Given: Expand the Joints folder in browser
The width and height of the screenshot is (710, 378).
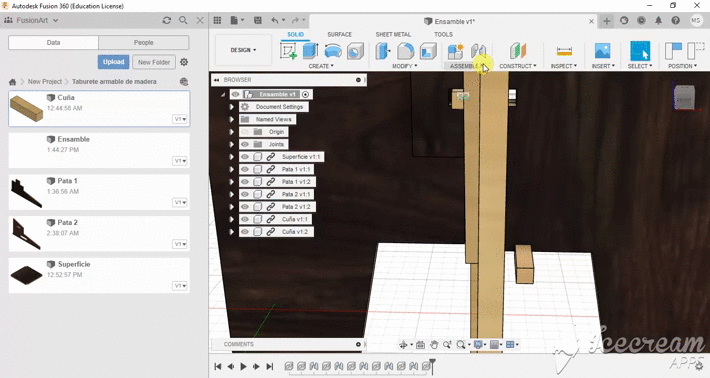Looking at the screenshot, I should click(x=231, y=144).
